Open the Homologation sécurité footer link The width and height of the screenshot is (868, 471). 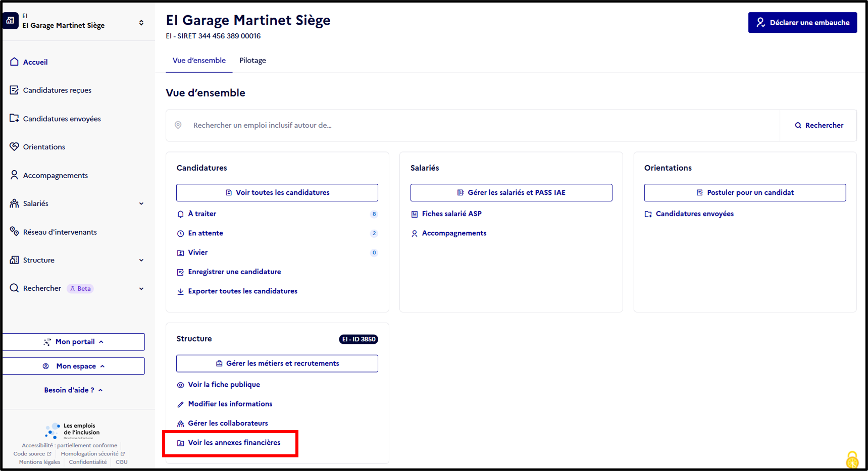[93, 454]
